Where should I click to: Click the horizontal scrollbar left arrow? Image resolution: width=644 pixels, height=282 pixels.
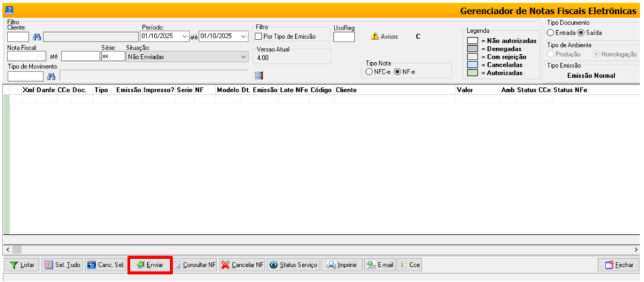[7, 249]
